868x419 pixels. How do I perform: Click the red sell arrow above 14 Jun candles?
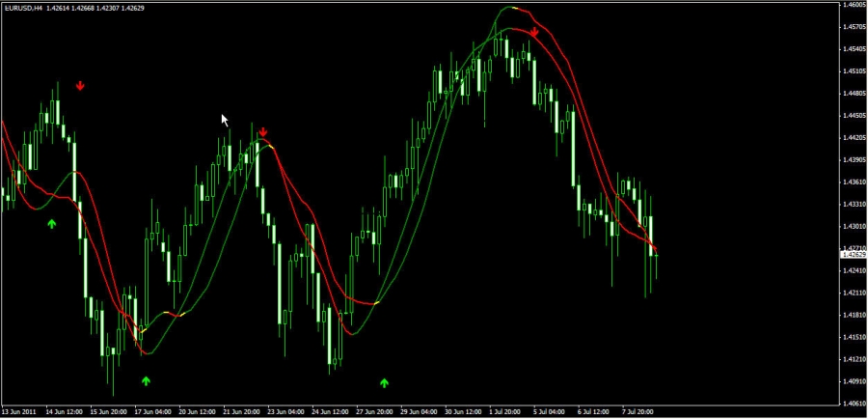pyautogui.click(x=81, y=85)
